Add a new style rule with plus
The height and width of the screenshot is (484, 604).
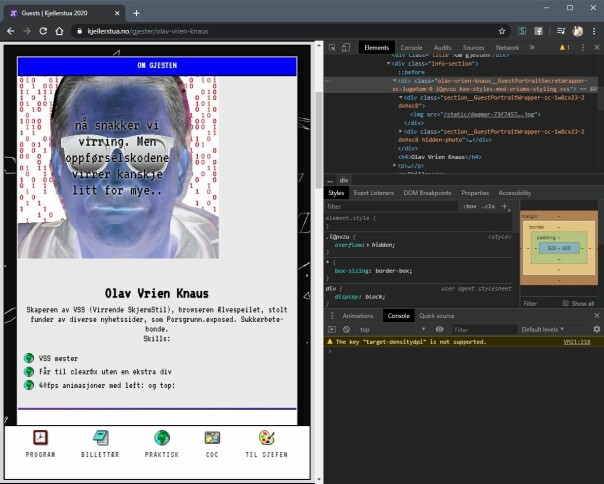505,207
